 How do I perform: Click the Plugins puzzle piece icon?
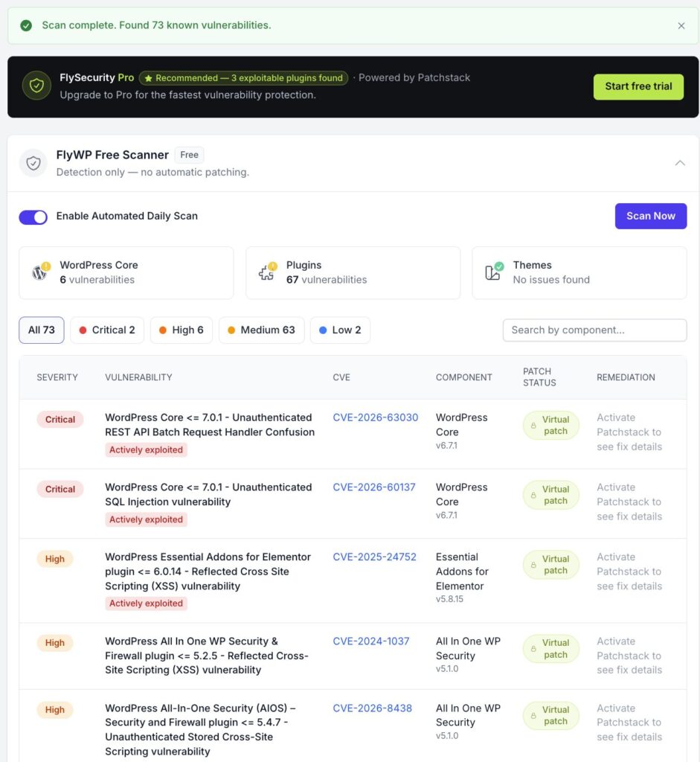coord(266,272)
